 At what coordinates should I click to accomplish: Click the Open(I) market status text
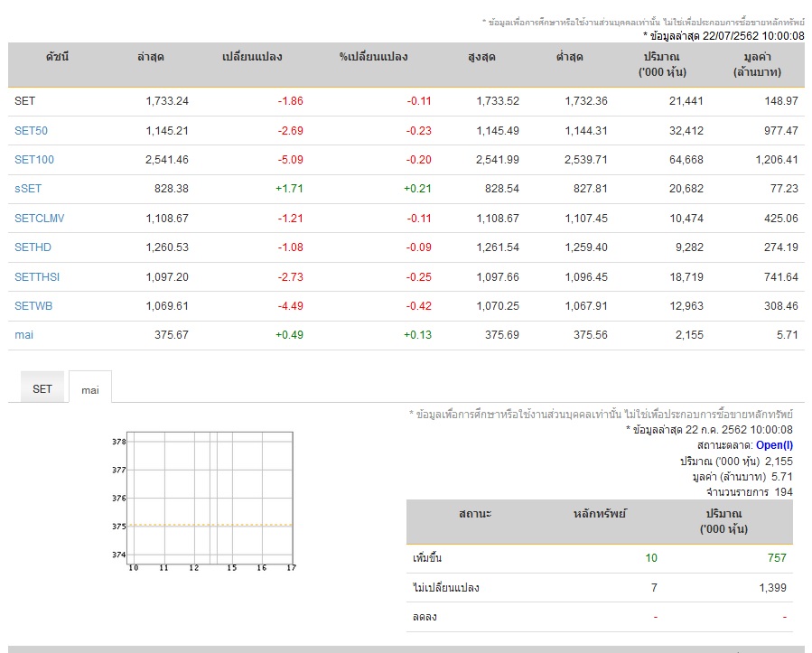point(774,445)
